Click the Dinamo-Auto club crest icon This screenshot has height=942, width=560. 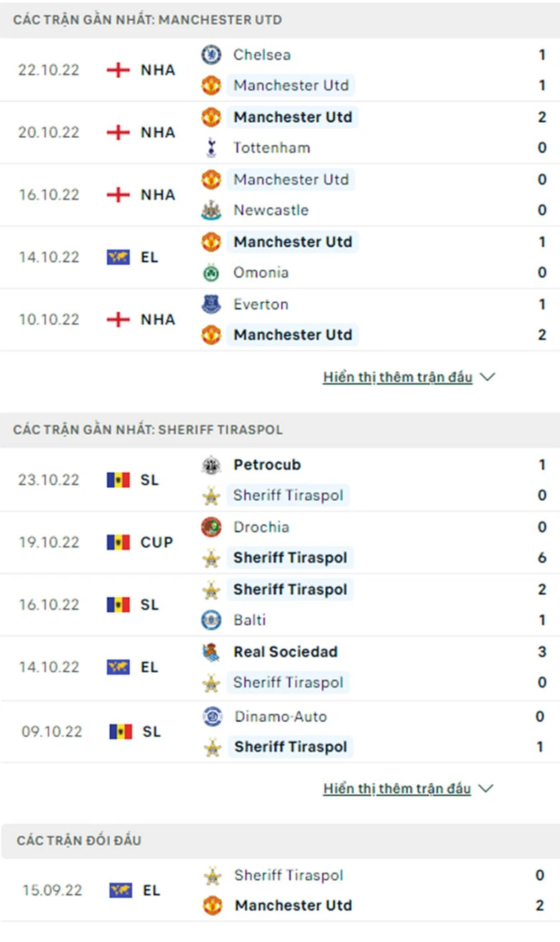212,716
